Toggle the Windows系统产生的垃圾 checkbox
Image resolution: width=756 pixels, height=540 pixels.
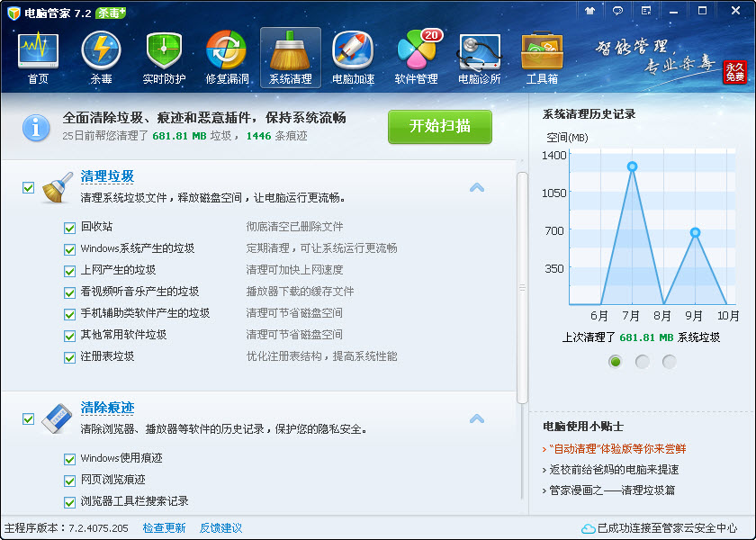[70, 250]
